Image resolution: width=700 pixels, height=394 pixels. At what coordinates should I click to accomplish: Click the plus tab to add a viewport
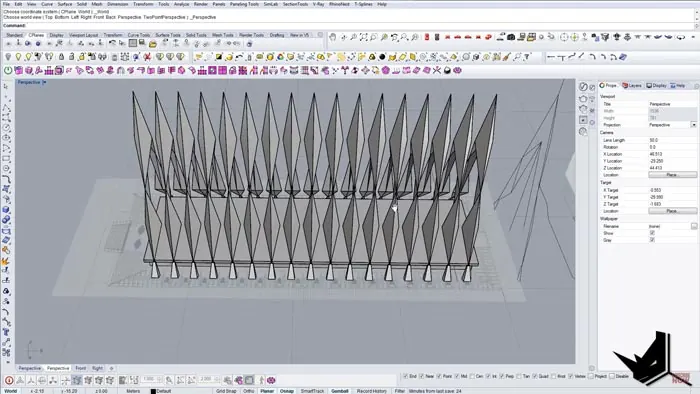(112, 368)
